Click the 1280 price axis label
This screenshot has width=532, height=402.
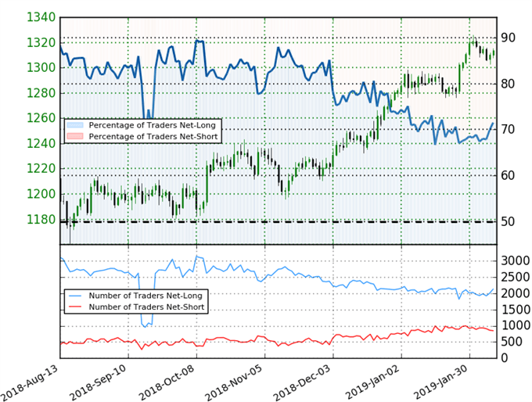pyautogui.click(x=41, y=93)
